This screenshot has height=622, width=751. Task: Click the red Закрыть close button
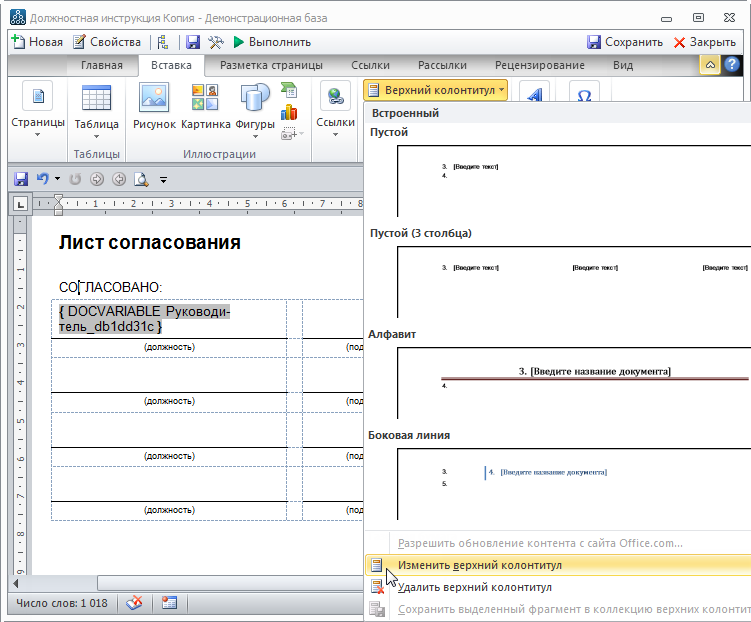pyautogui.click(x=705, y=42)
